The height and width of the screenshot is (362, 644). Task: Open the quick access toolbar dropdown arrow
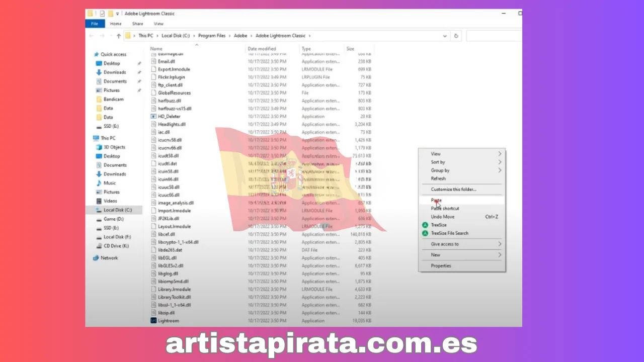pyautogui.click(x=117, y=14)
